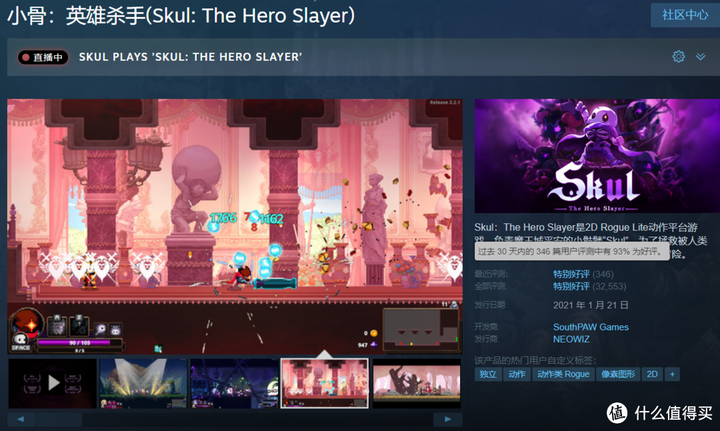Viewport: 720px width, 431px height.
Task: Add a tag with plus button
Action: tap(672, 374)
